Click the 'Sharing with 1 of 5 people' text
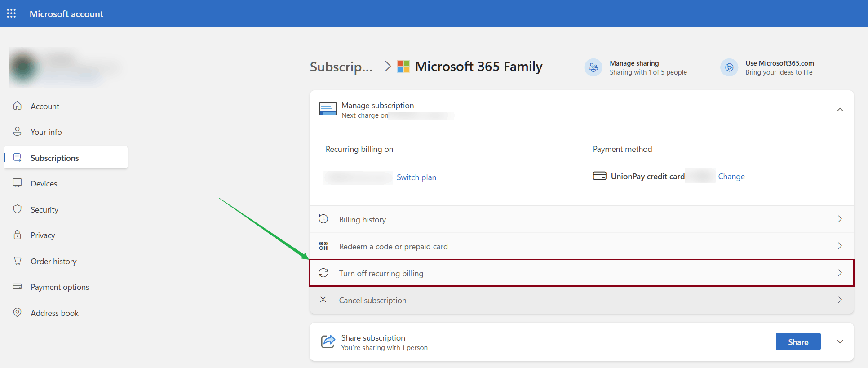868x368 pixels. [x=648, y=72]
